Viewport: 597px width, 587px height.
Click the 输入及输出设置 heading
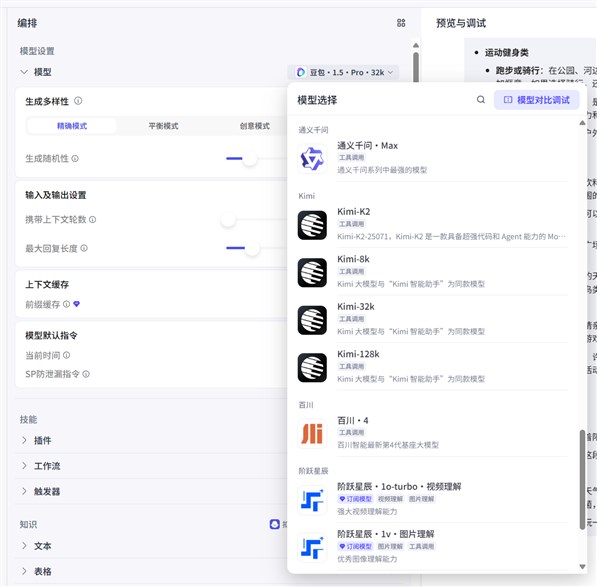[56, 195]
